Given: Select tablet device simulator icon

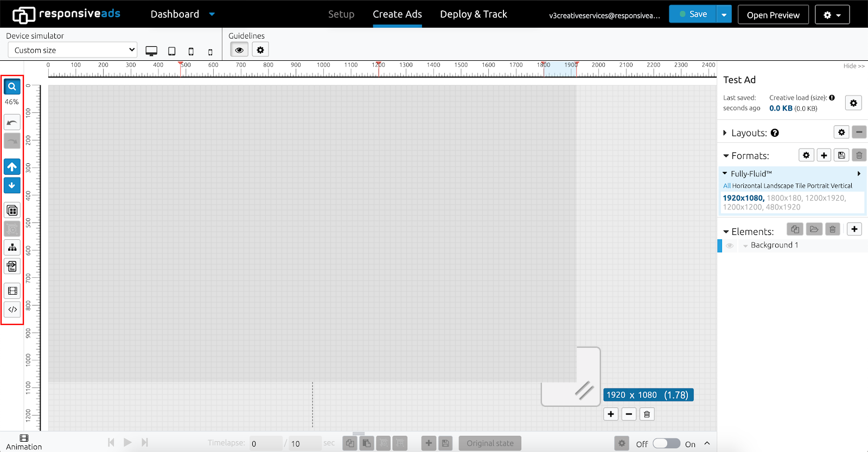Looking at the screenshot, I should 171,51.
